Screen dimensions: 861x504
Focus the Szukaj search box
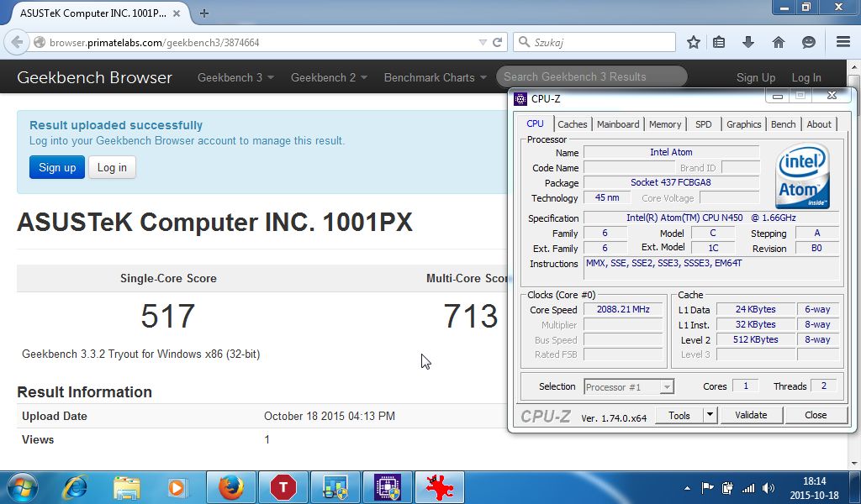(x=594, y=42)
